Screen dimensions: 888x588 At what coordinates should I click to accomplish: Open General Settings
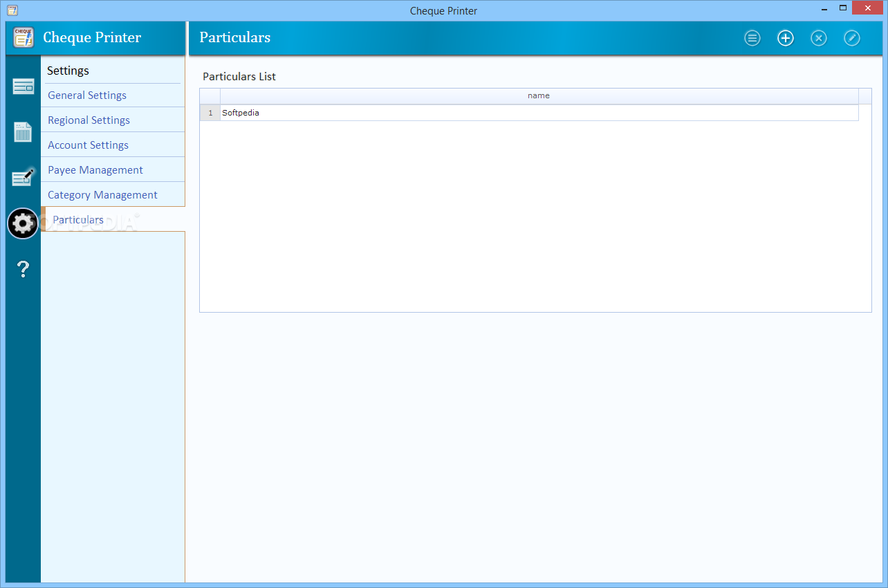(113, 95)
